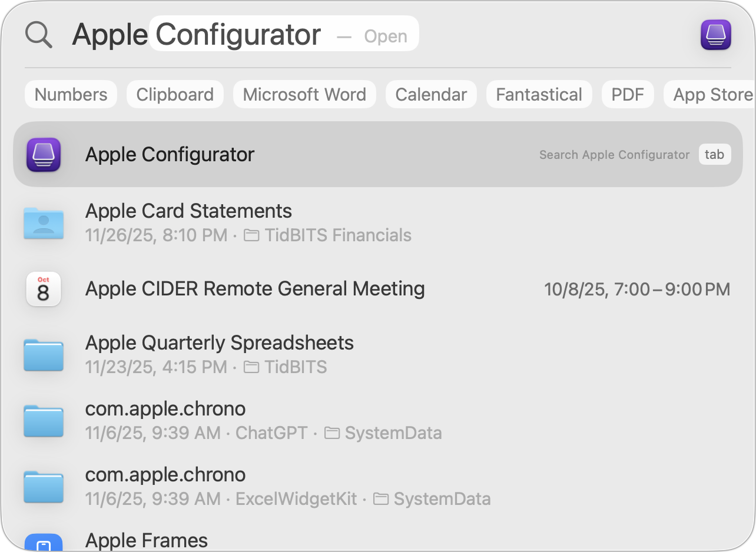
Task: Select the Clipboard filter chip
Action: click(175, 95)
